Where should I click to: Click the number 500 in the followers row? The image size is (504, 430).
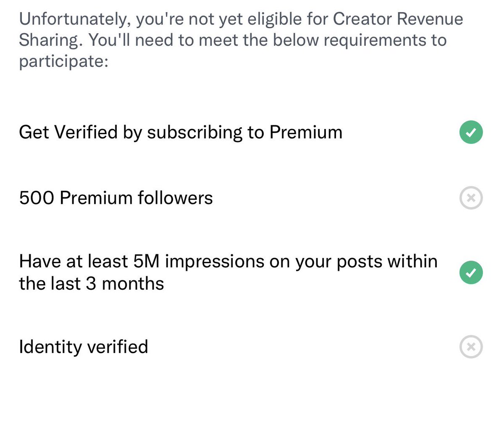coord(37,198)
